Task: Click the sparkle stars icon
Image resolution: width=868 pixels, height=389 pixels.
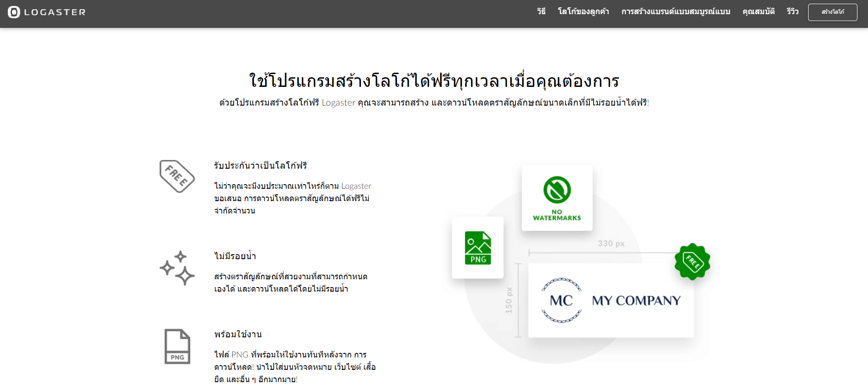Action: click(x=177, y=268)
